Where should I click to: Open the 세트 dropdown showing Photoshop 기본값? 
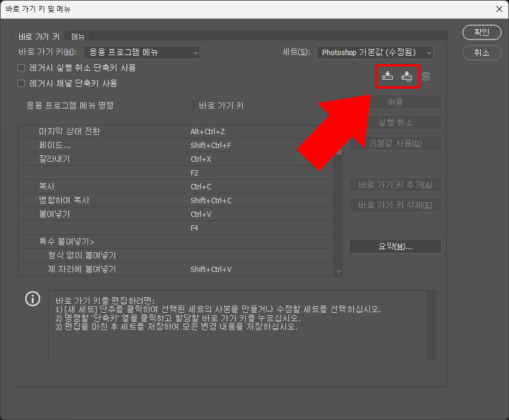pyautogui.click(x=375, y=52)
